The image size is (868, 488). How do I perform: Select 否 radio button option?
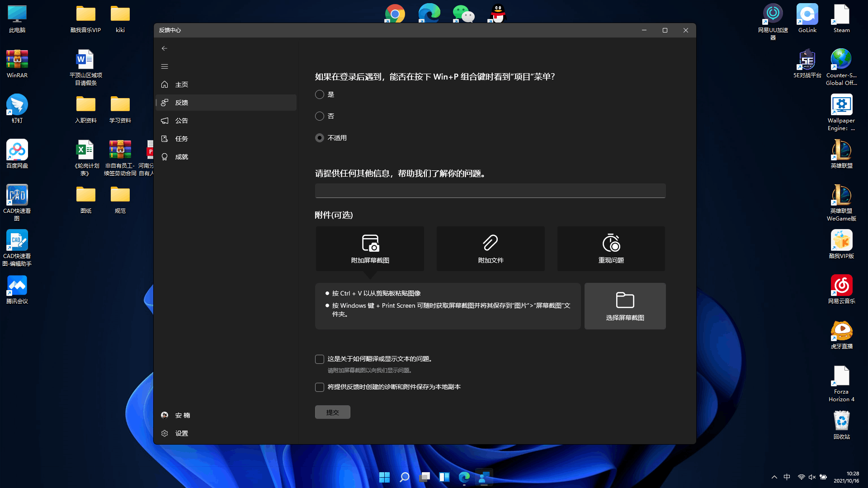[320, 116]
